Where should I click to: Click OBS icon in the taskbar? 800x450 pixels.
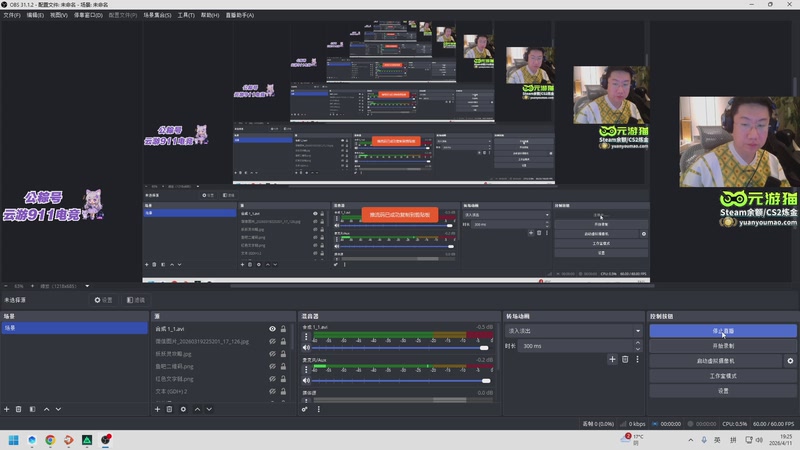106,440
